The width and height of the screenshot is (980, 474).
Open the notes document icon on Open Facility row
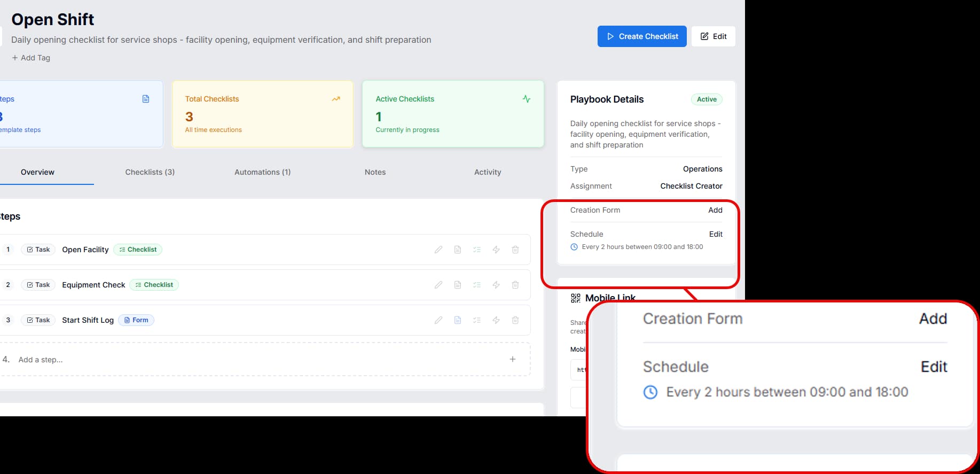tap(458, 249)
